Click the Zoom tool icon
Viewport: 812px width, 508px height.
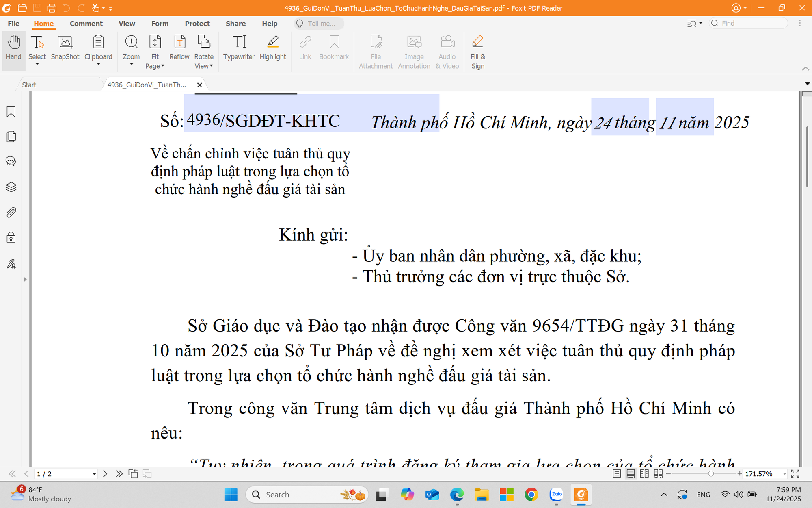(x=131, y=42)
